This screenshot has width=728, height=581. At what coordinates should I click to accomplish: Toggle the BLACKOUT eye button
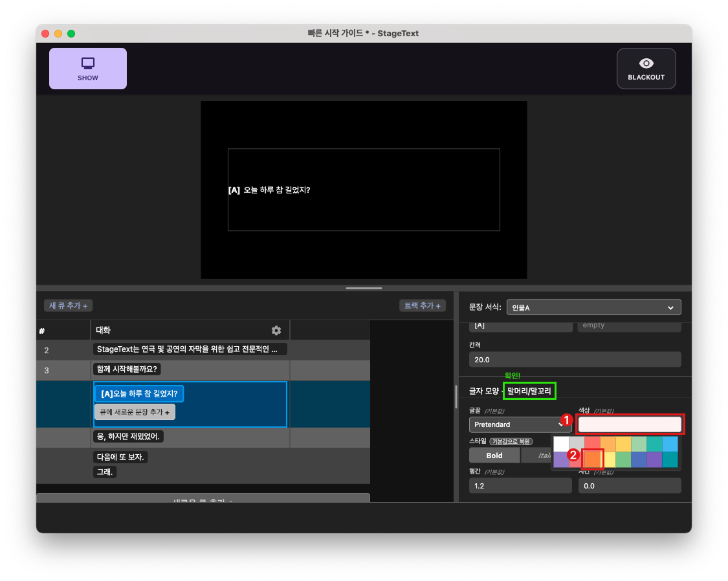[646, 69]
